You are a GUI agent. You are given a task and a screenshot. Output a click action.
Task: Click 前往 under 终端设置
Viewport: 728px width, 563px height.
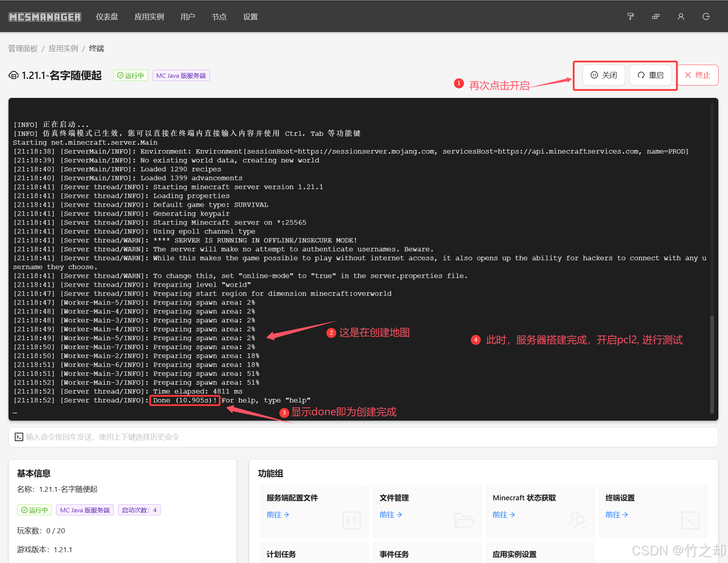coord(617,515)
